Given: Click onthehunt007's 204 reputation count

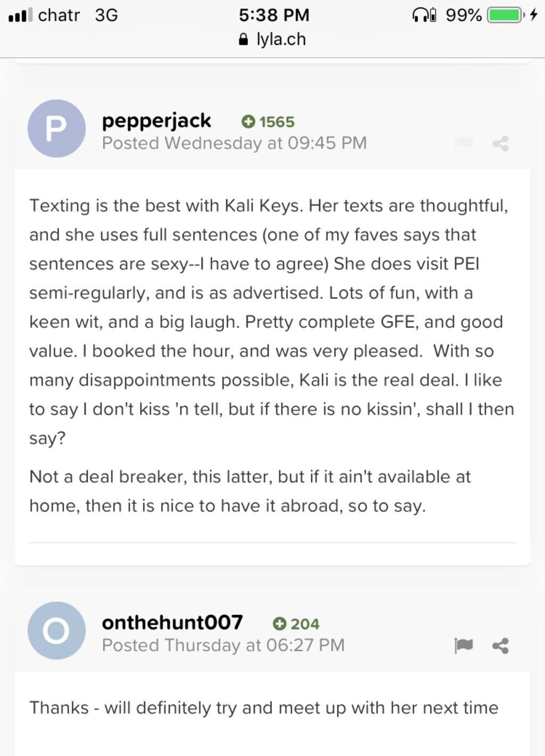Looking at the screenshot, I should point(305,624).
